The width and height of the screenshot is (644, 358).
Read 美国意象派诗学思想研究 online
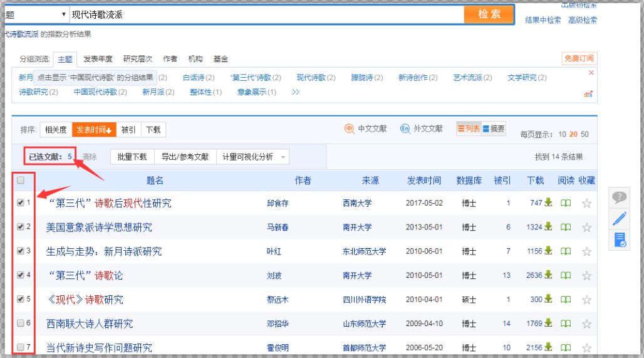[566, 227]
